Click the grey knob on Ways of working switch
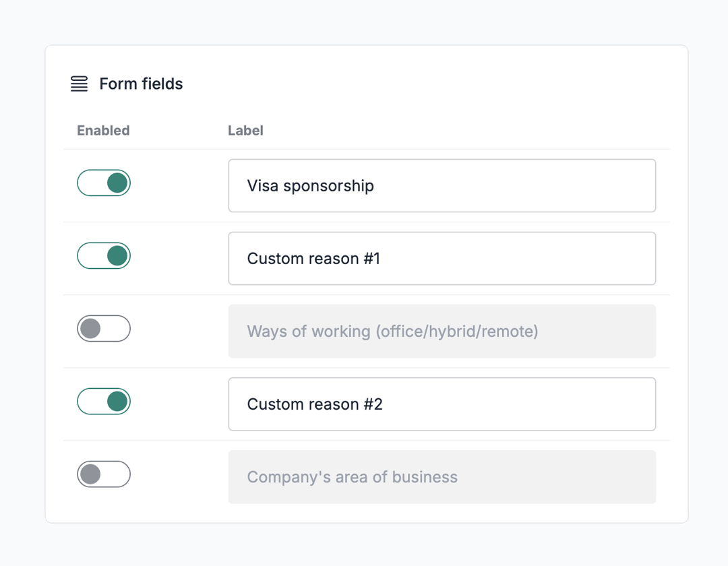Image resolution: width=728 pixels, height=566 pixels. pos(90,329)
